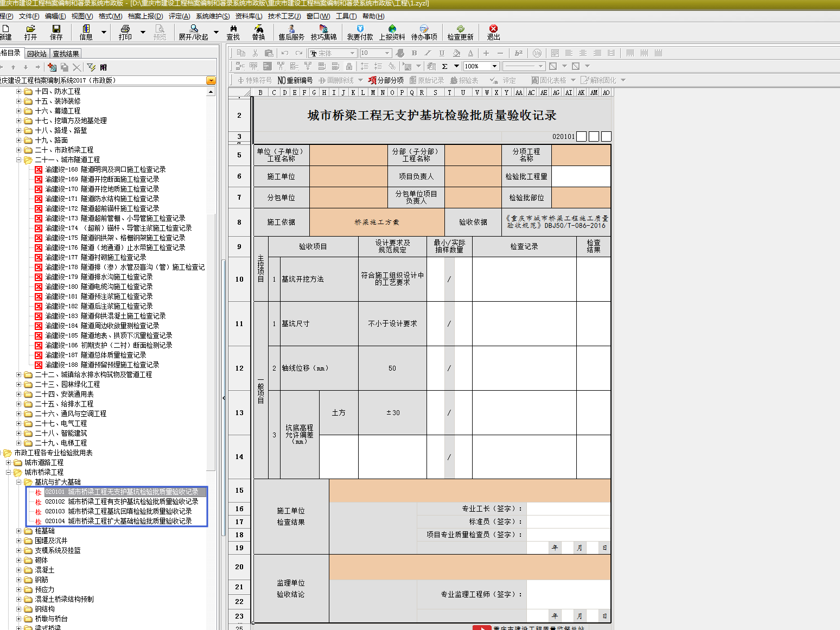This screenshot has height=630, width=840.
Task: Open the 档案上报(D) menu
Action: tap(145, 16)
